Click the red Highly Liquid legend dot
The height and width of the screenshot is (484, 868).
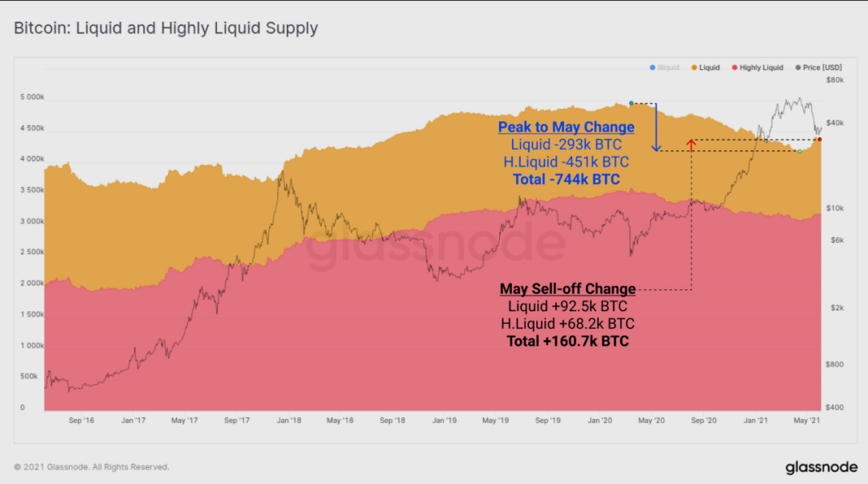pyautogui.click(x=735, y=68)
